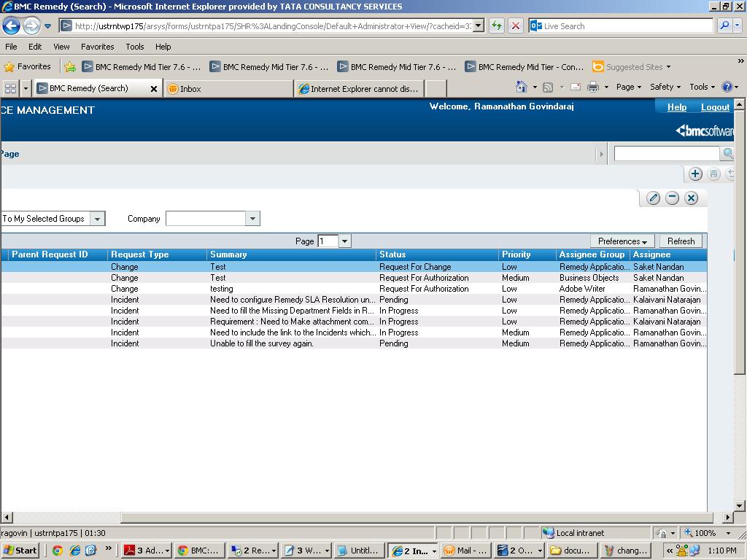The height and width of the screenshot is (560, 747).
Task: Open the Preferences menu above the table
Action: [621, 241]
